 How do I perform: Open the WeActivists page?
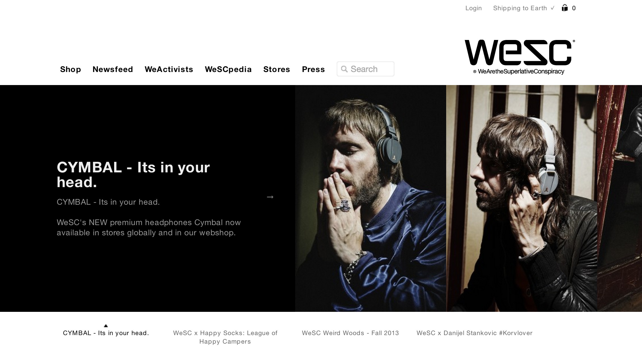tap(169, 69)
